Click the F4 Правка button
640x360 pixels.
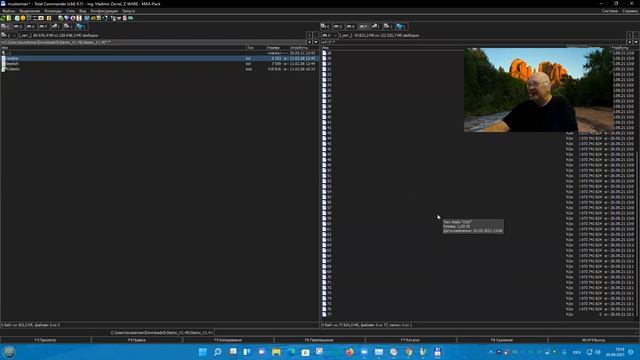pyautogui.click(x=137, y=340)
